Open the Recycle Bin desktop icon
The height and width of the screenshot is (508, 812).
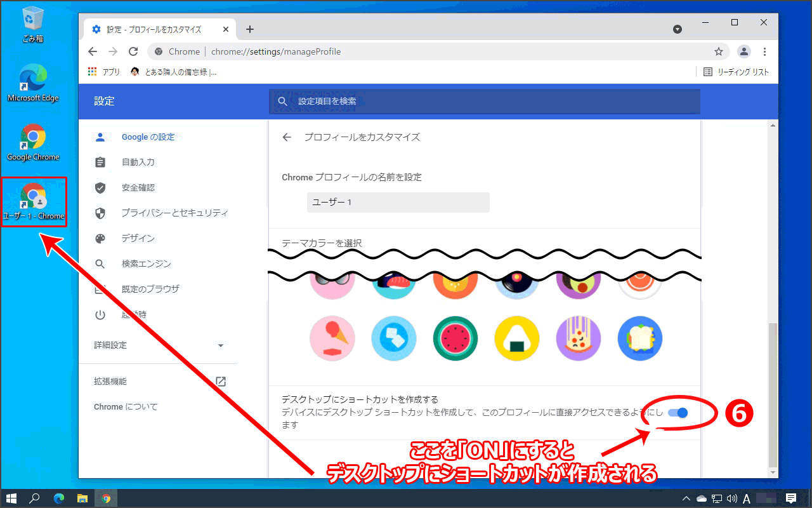click(x=33, y=24)
